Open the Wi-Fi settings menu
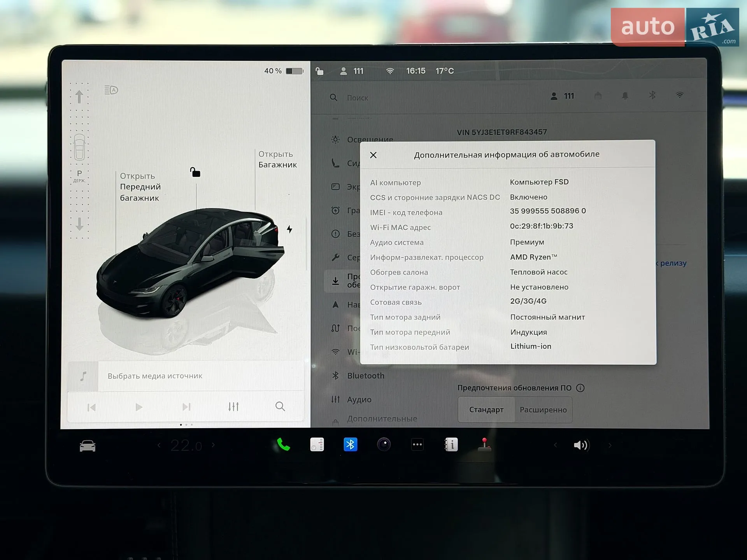This screenshot has height=560, width=747. [345, 352]
